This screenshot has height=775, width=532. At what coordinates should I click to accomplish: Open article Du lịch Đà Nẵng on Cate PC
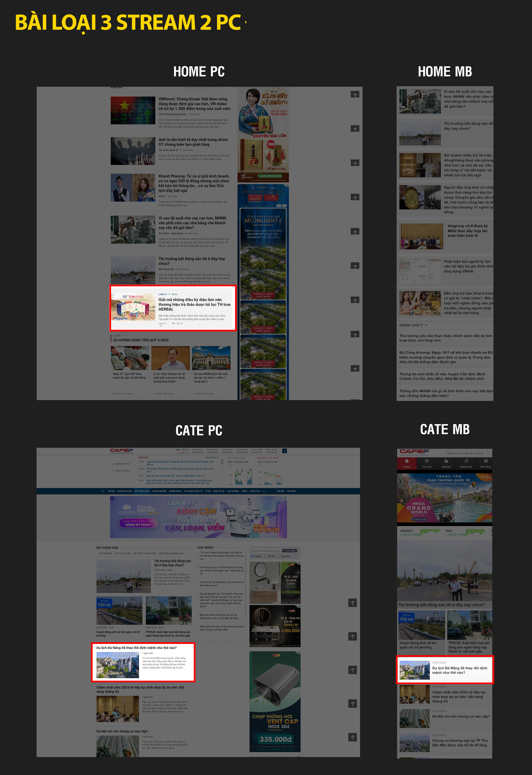(136, 648)
